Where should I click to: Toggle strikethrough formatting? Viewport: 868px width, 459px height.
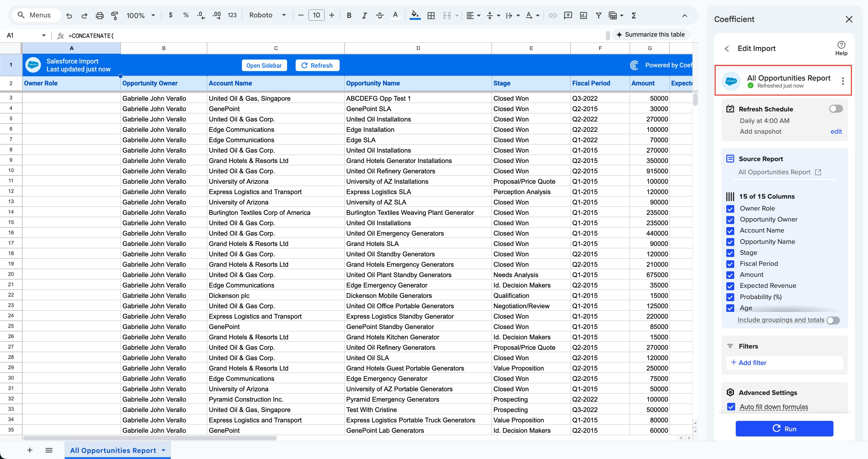[x=380, y=15]
